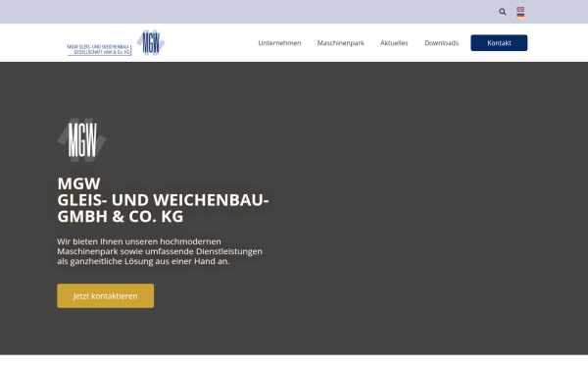
Task: Click the text 'Wir bieten Ihnen unseren hochmodernen'
Action: 139,241
